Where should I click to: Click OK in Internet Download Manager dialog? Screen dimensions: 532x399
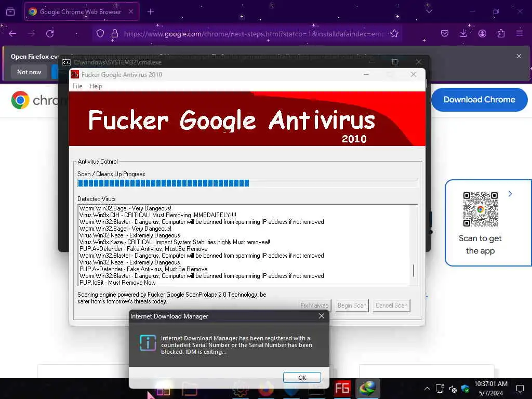[302, 377]
